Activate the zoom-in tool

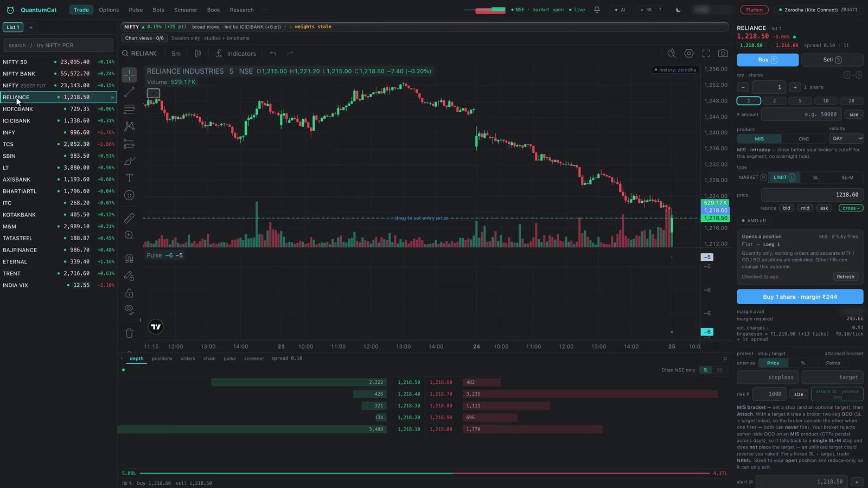[x=129, y=235]
